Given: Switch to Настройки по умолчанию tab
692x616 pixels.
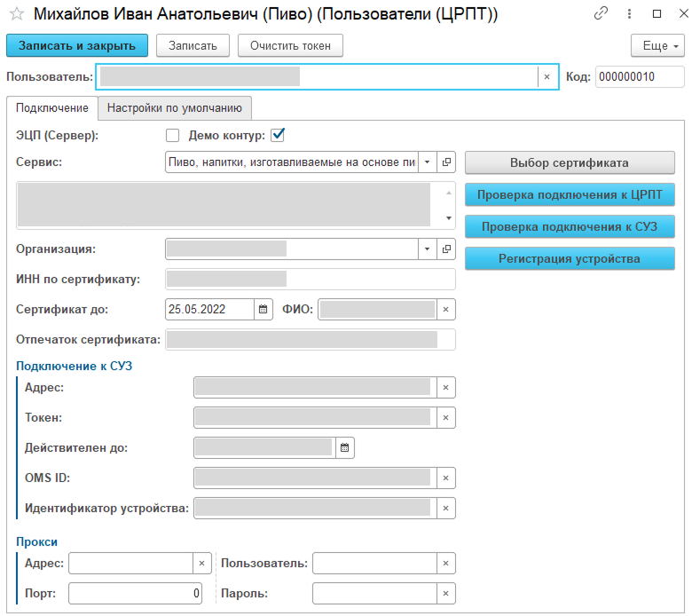Looking at the screenshot, I should point(174,108).
